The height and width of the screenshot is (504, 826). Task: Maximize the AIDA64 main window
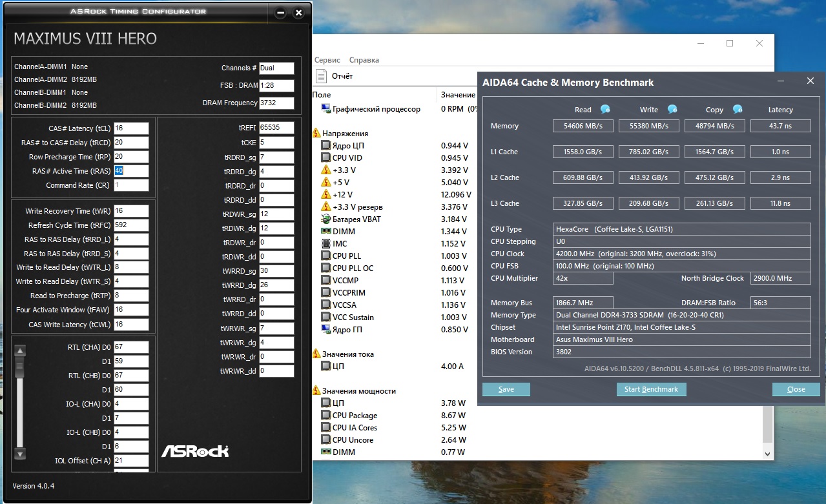[730, 43]
